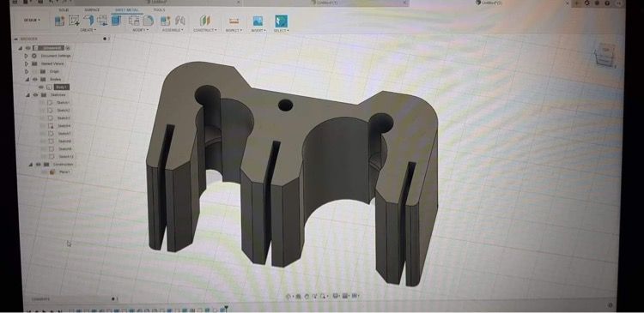Open the Measure tool under Inspect

234,21
